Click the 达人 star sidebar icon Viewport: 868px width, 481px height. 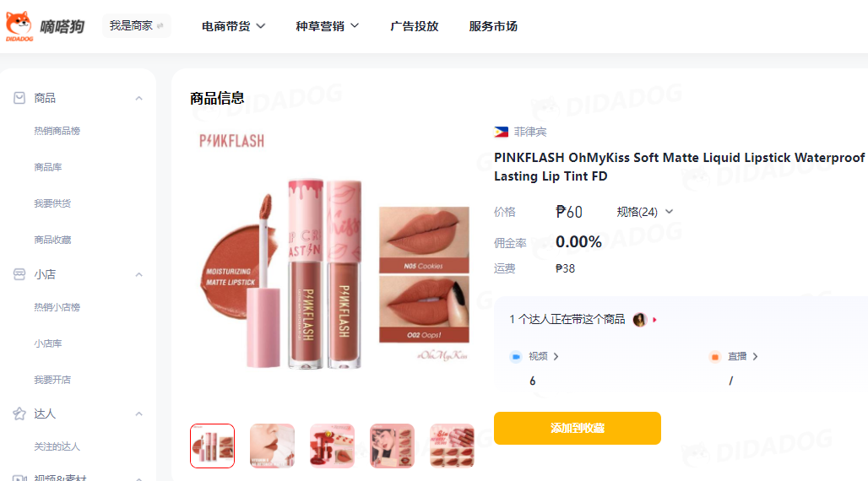19,413
